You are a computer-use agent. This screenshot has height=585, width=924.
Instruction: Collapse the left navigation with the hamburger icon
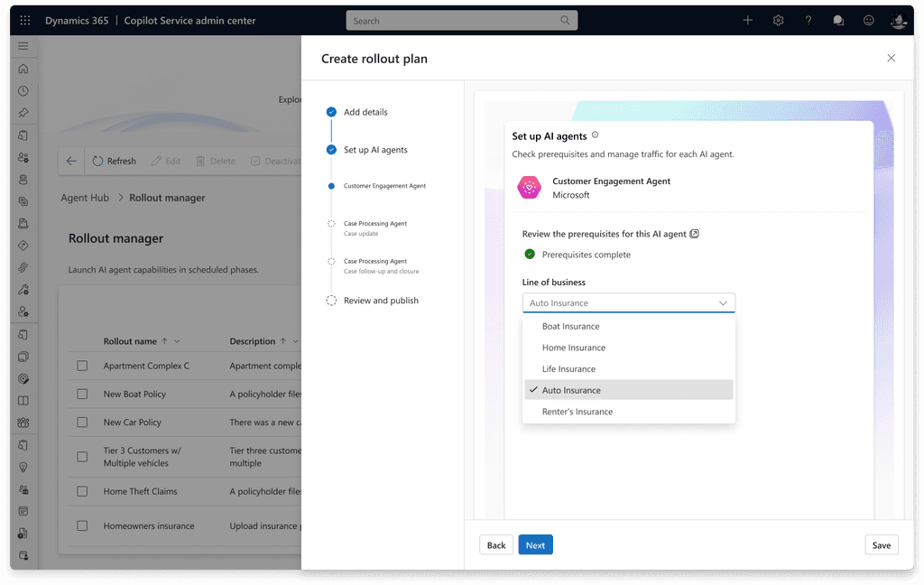[x=23, y=46]
